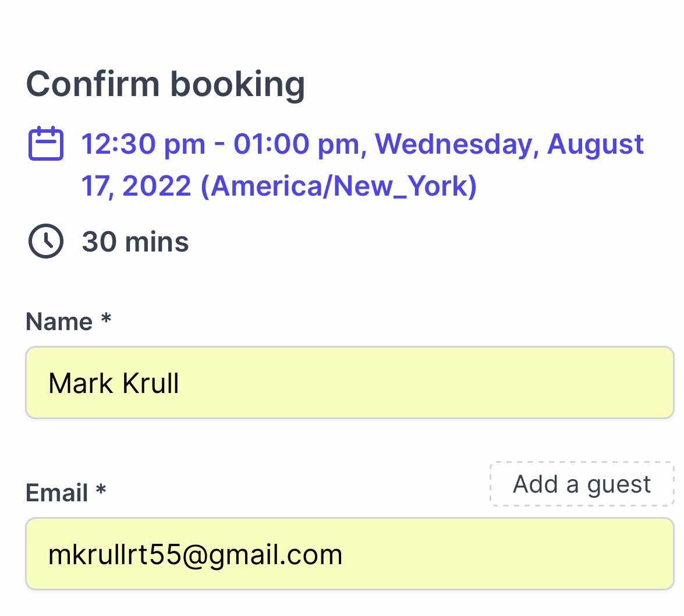684x616 pixels.
Task: Click the asterisk beside Email label
Action: 101,490
